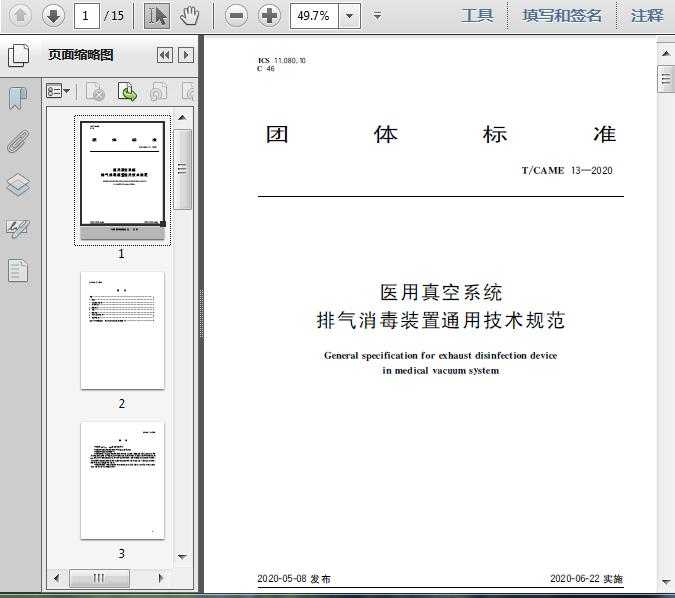Click the page number input field
675x598 pixels.
[88, 15]
